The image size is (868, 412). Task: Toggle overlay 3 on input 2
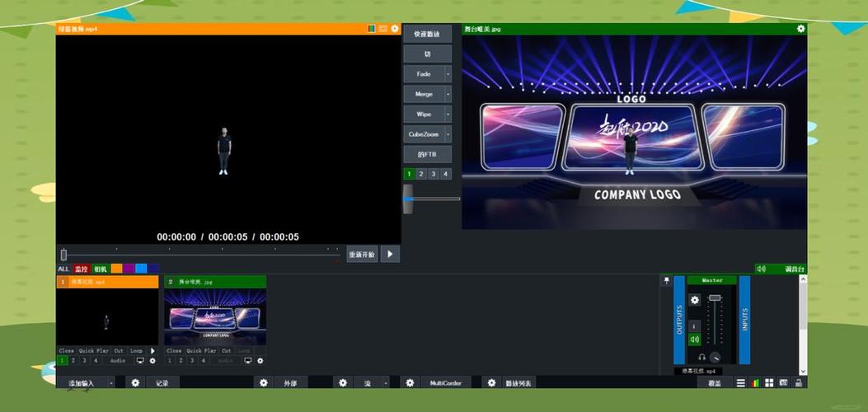(192, 361)
